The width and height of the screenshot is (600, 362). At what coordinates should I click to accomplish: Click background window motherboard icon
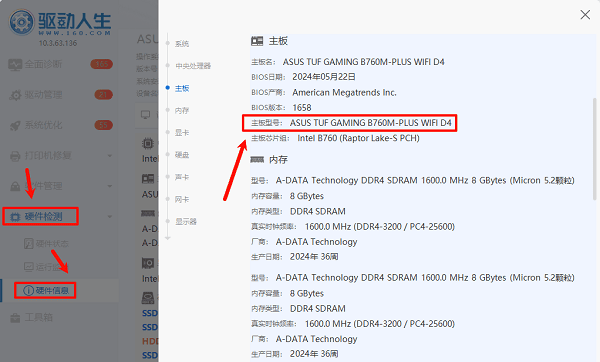click(x=148, y=179)
